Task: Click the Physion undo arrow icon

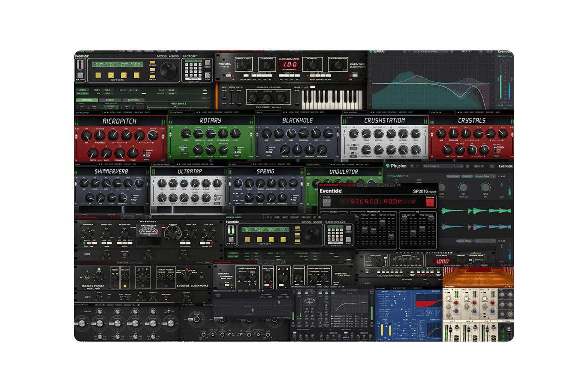Action: click(412, 166)
